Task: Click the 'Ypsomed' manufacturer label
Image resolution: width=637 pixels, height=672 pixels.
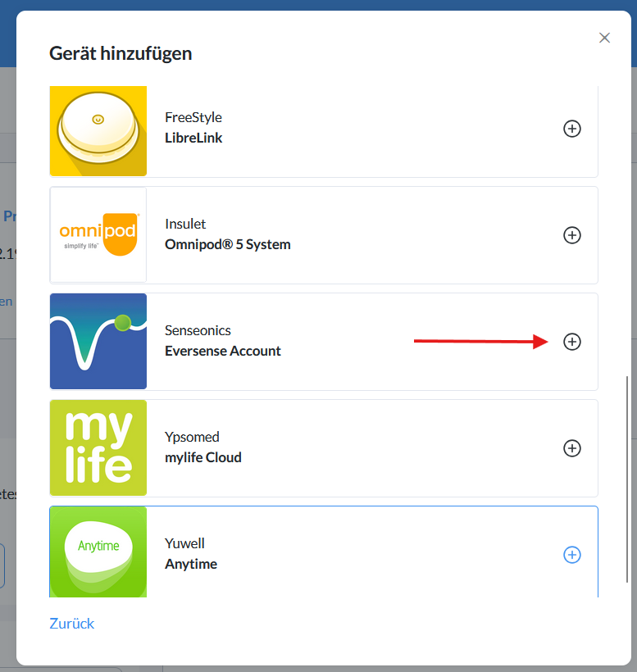Action: click(192, 437)
